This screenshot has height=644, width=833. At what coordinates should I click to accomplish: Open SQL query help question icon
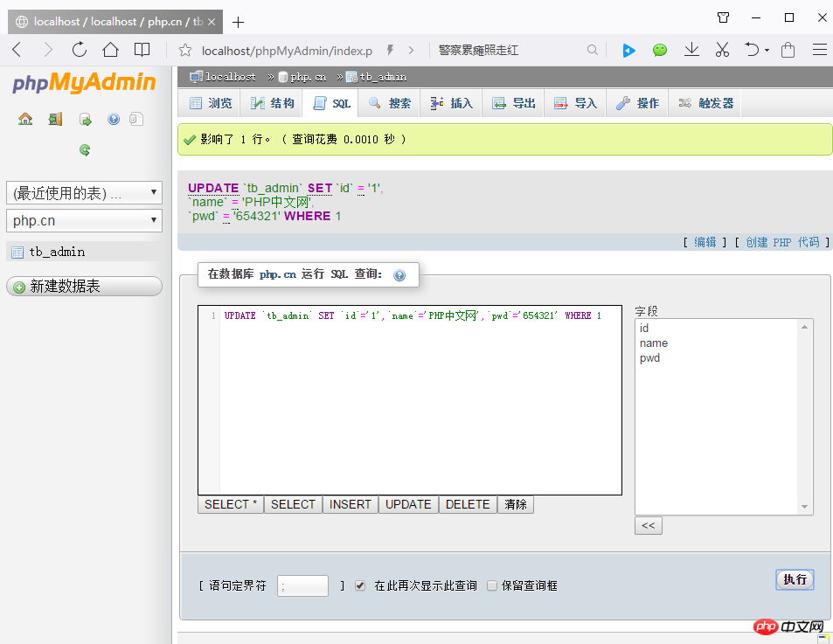(399, 275)
